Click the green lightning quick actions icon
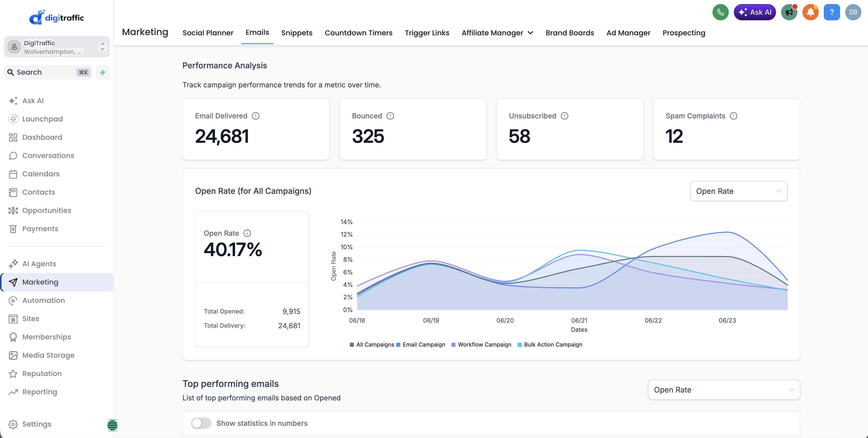Viewport: 868px width, 438px height. click(x=102, y=72)
